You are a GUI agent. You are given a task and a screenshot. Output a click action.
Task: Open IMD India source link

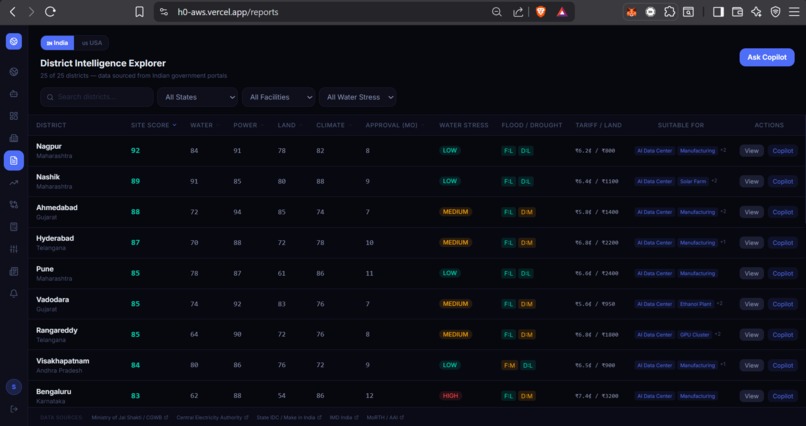pos(344,418)
